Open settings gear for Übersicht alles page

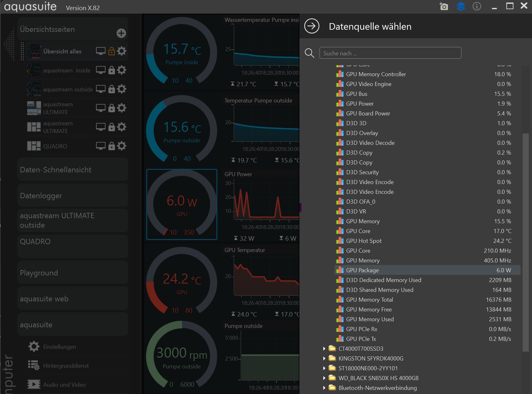coord(122,51)
